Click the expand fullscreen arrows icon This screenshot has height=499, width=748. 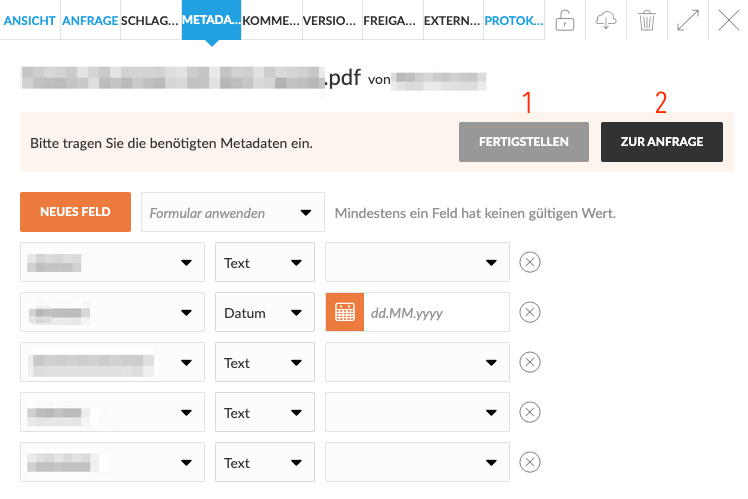click(x=688, y=21)
